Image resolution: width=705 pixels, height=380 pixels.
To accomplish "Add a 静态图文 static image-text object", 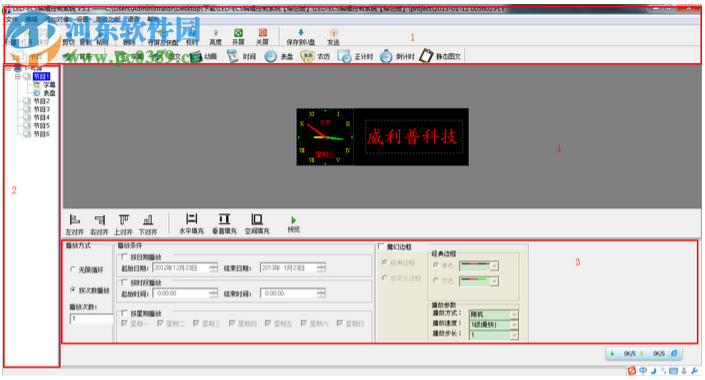I will click(440, 56).
